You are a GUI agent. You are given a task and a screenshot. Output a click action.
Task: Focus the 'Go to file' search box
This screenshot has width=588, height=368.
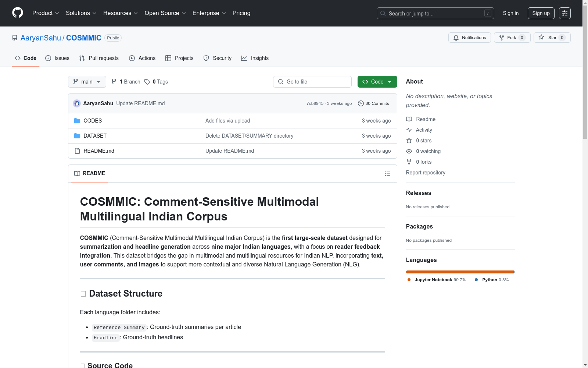tap(312, 82)
